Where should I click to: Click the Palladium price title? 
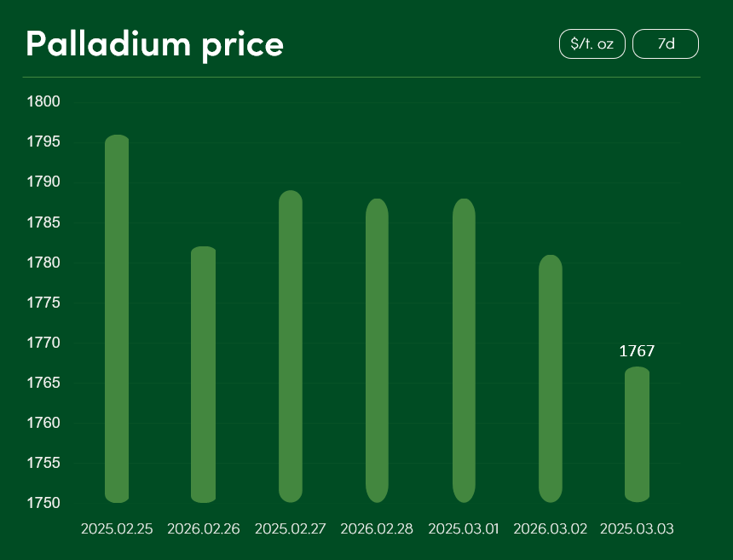click(154, 43)
